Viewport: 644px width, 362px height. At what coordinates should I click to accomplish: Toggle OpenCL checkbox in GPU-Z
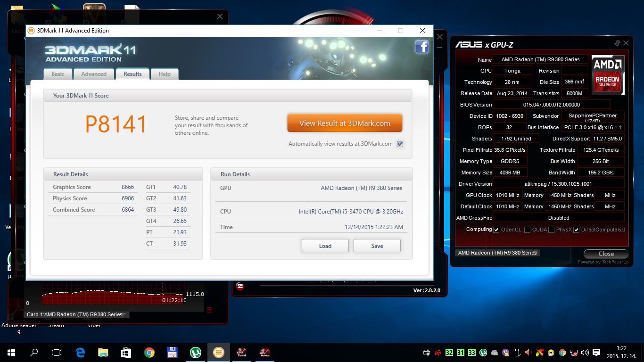(496, 230)
